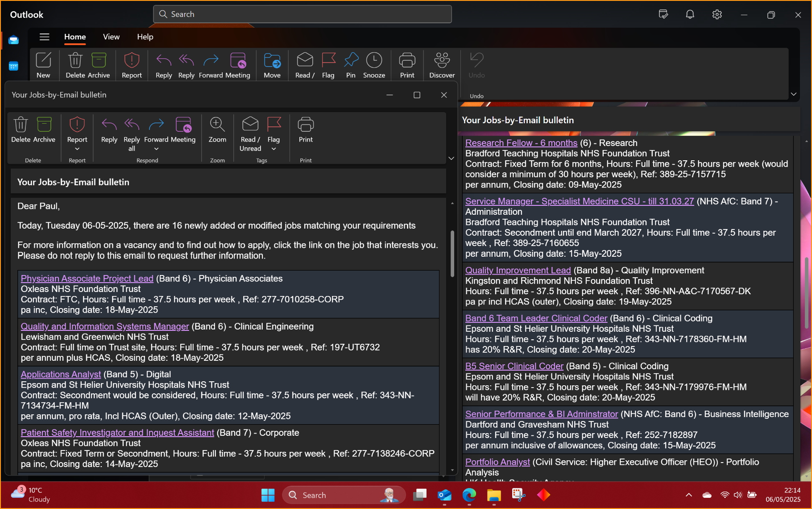Screen dimensions: 812x509
Task: Open the notifications bell icon
Action: click(x=690, y=14)
